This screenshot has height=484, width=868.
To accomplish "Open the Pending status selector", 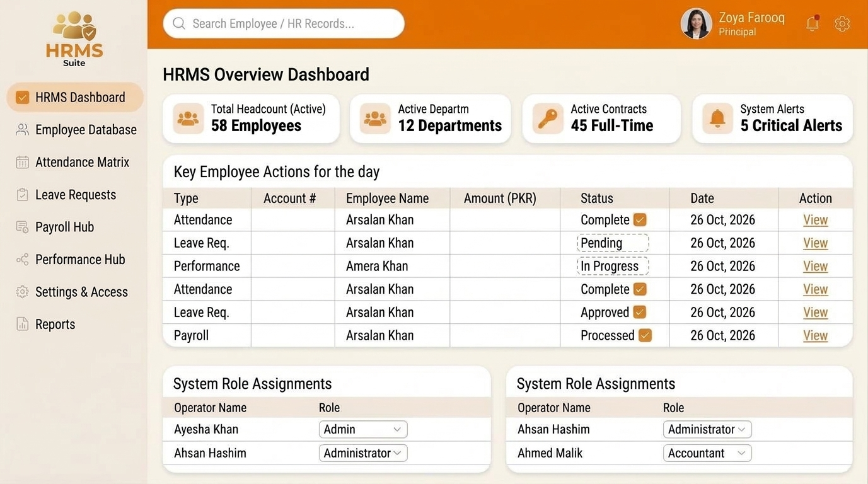I will pos(613,243).
